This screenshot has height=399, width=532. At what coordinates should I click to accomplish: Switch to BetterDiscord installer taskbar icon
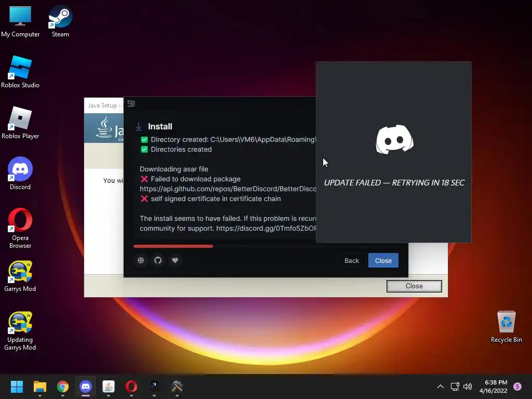point(154,387)
